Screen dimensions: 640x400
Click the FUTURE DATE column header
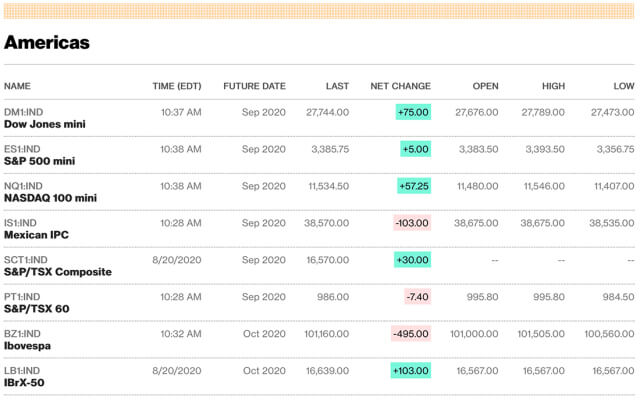pyautogui.click(x=254, y=86)
